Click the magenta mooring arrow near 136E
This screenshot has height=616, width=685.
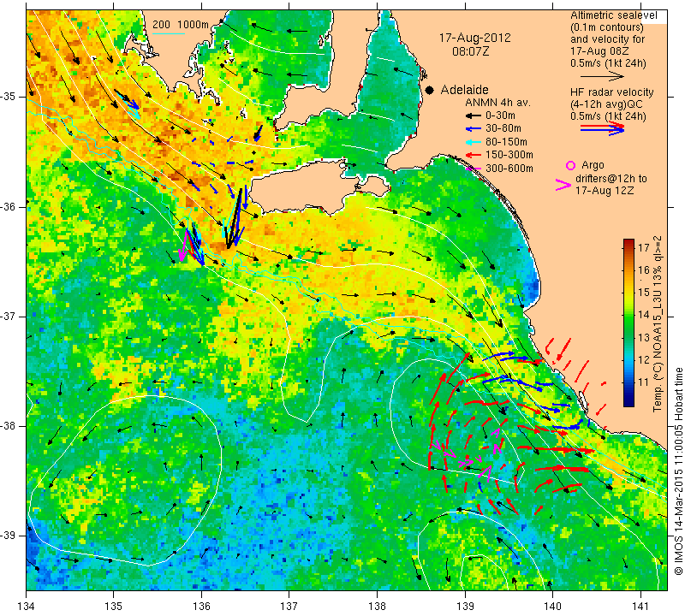click(184, 246)
